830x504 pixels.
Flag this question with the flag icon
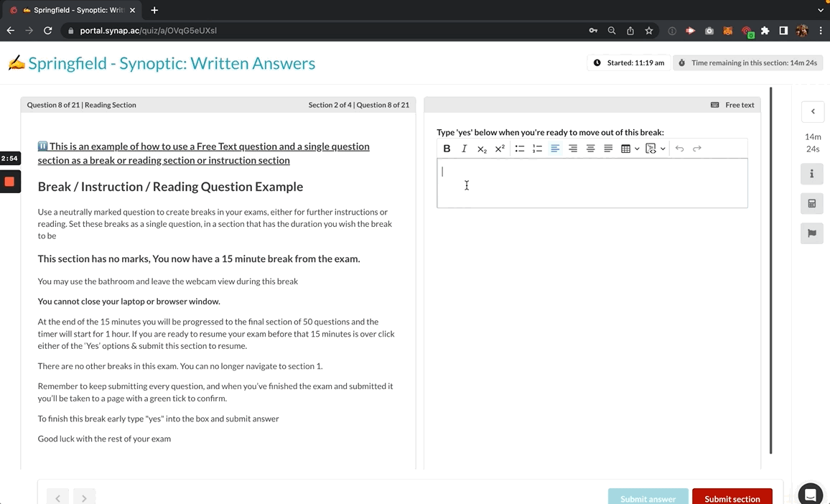coord(812,233)
